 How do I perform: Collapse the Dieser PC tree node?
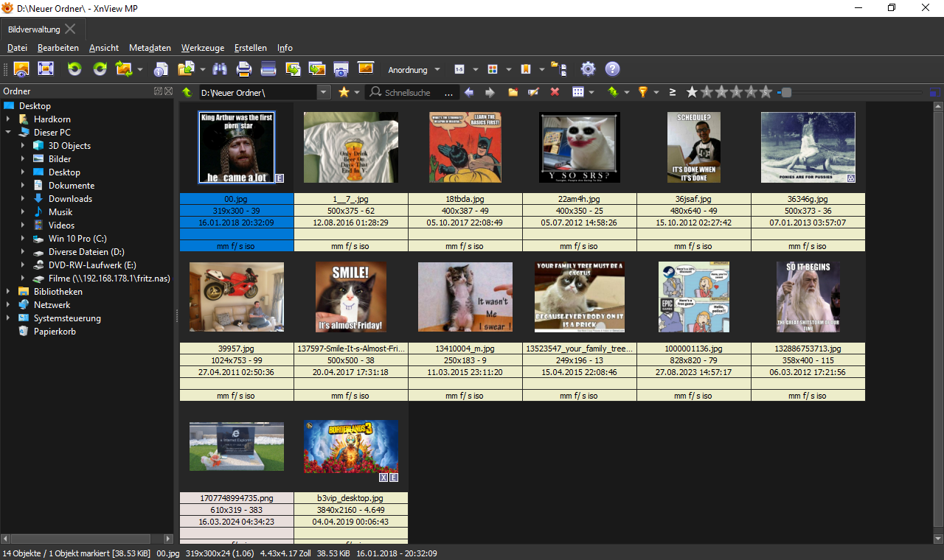click(8, 133)
